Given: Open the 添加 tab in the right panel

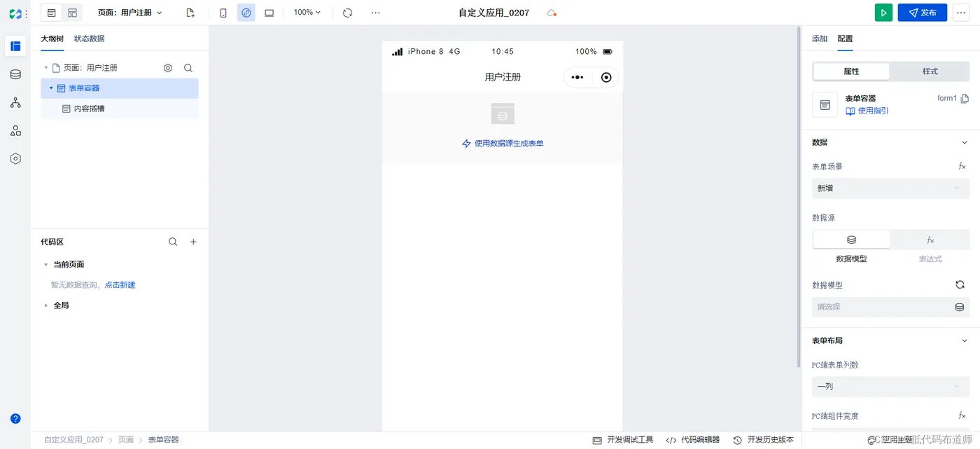Looking at the screenshot, I should 820,39.
